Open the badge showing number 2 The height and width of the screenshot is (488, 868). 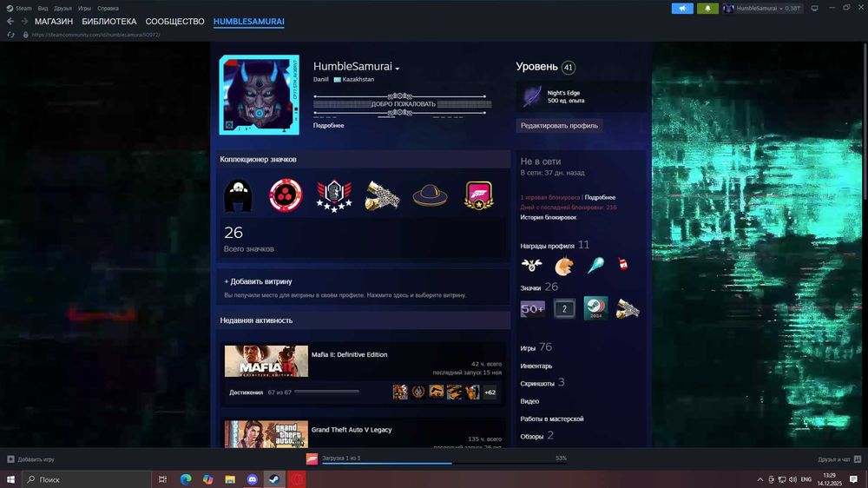tap(564, 308)
